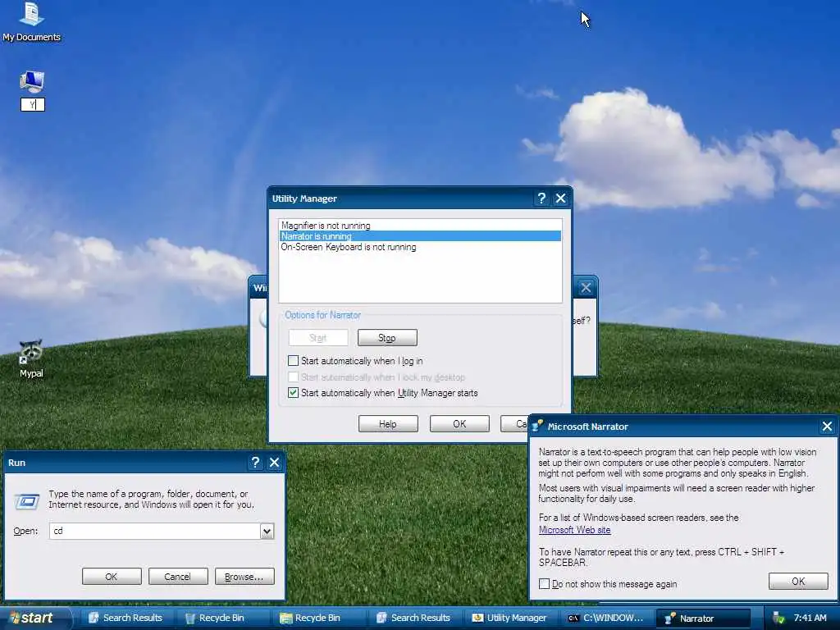
Task: Switch to Narrator taskbar button
Action: 703,619
